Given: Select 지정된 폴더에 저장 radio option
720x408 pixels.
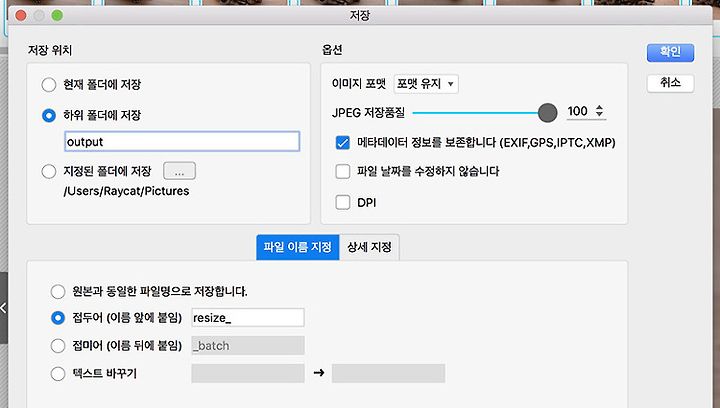Looking at the screenshot, I should click(x=49, y=172).
